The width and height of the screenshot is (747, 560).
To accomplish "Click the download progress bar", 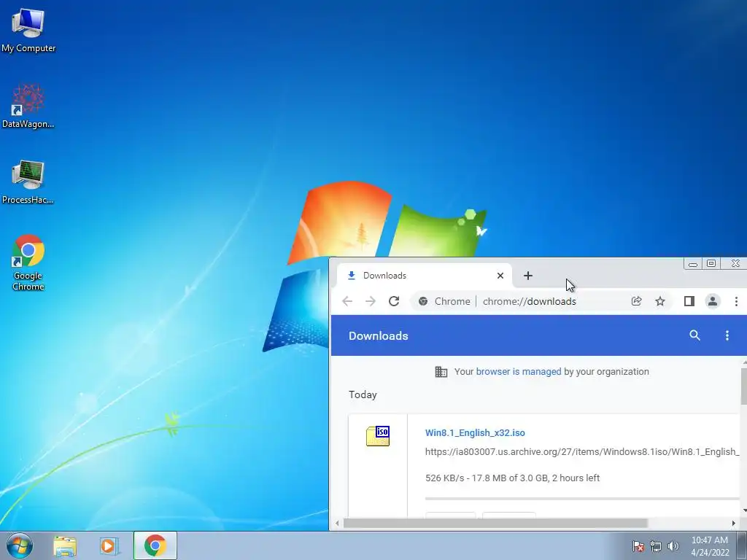I will [581, 499].
